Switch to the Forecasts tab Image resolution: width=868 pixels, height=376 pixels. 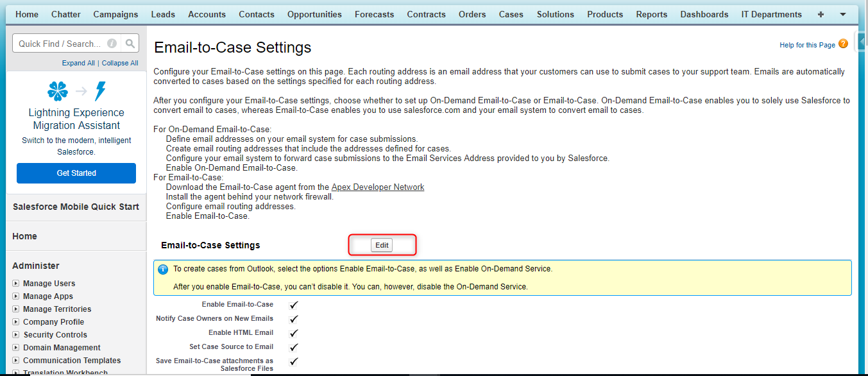(x=375, y=14)
